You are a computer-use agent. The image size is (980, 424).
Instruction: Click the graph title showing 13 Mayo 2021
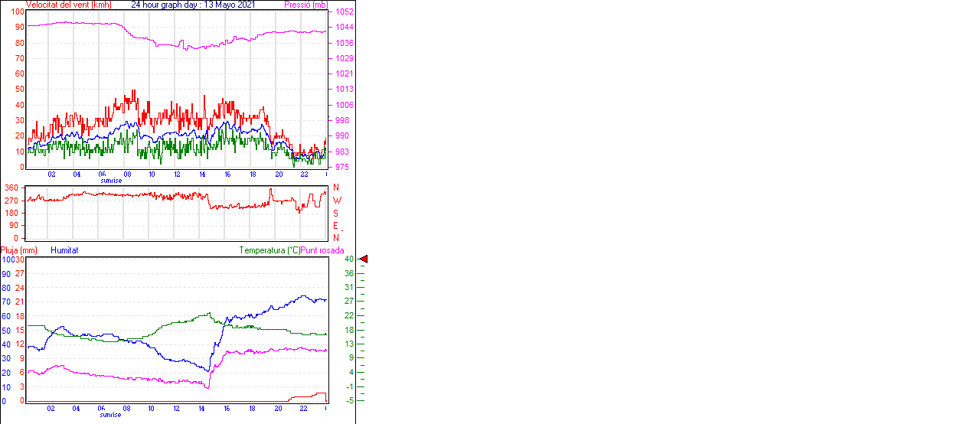[193, 5]
